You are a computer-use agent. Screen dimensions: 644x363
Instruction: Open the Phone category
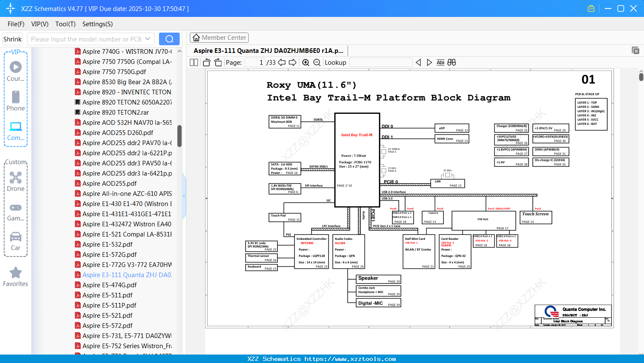pyautogui.click(x=16, y=101)
